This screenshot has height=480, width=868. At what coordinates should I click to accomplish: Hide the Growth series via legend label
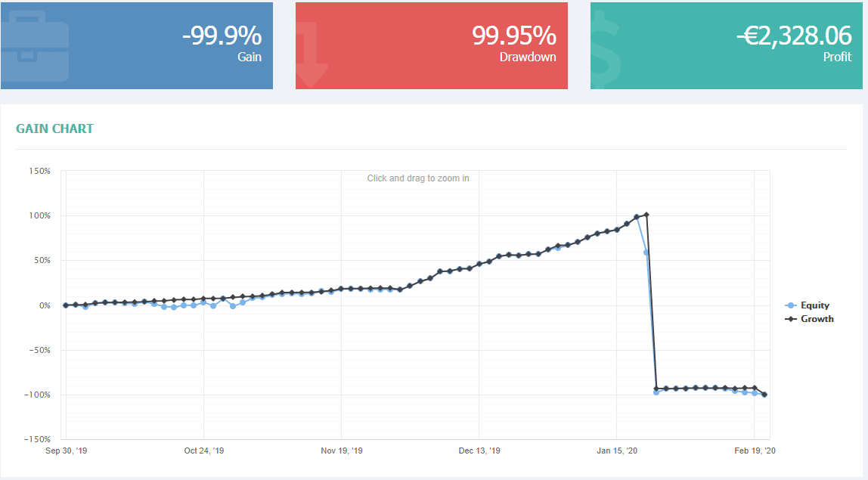pos(817,319)
